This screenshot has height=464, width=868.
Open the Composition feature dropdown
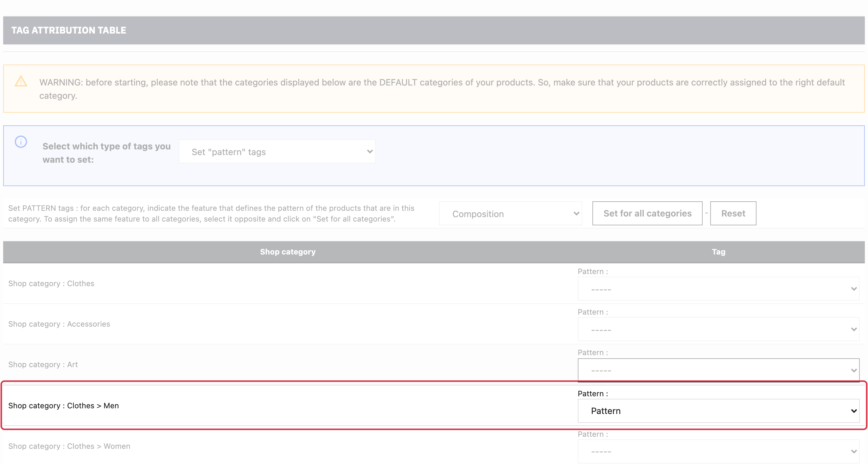click(x=510, y=213)
